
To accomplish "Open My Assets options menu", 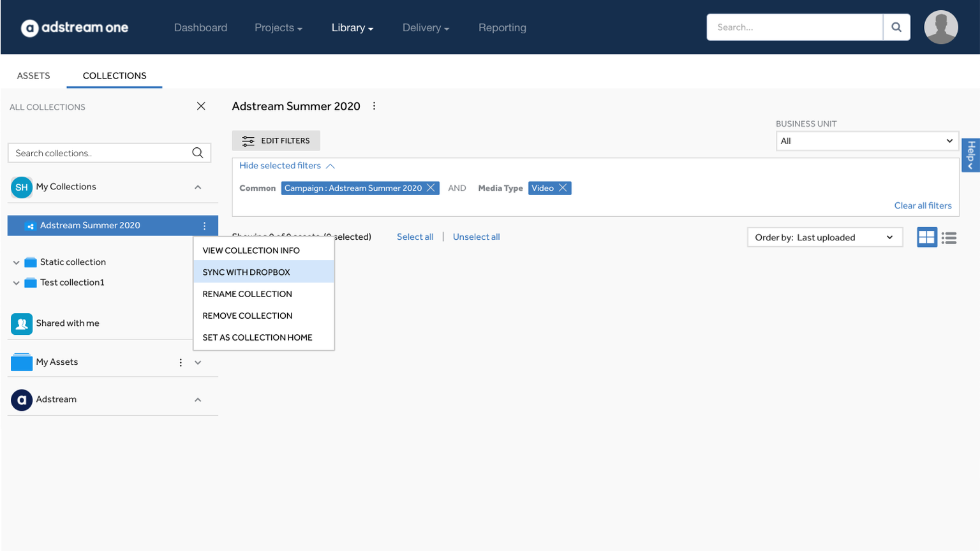I will pyautogui.click(x=181, y=362).
